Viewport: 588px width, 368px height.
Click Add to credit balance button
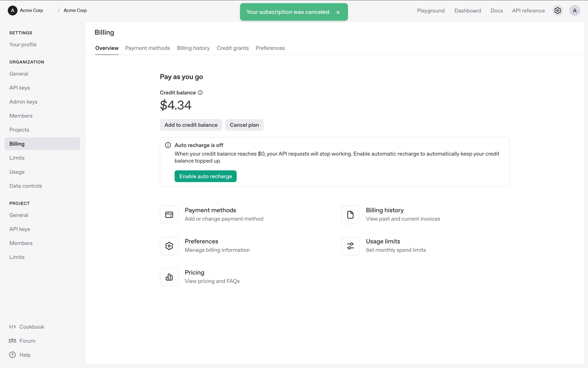[x=191, y=125]
